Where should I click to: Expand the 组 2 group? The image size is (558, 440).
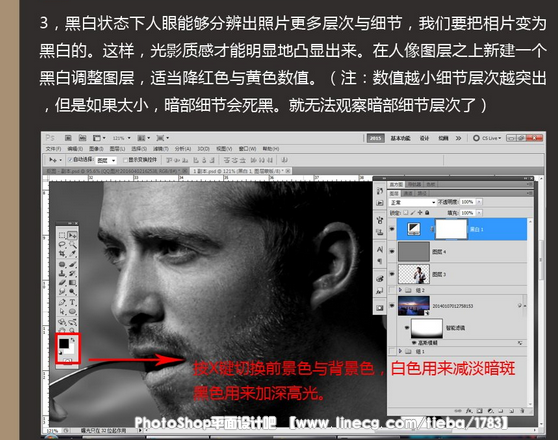[400, 290]
